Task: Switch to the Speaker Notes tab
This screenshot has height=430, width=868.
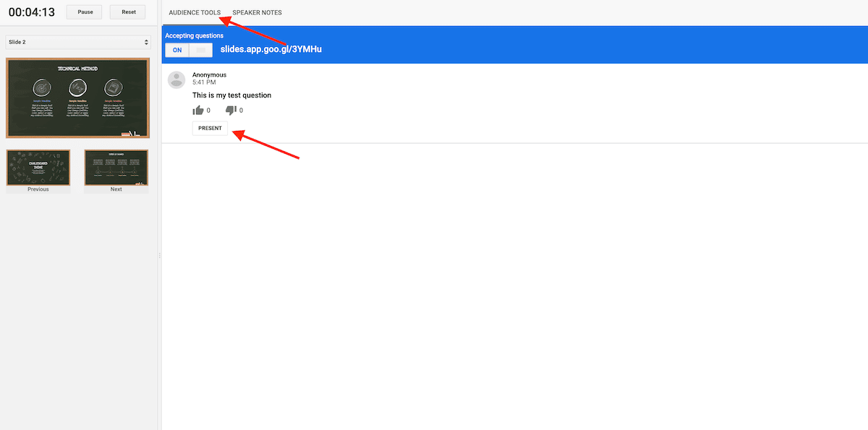Action: [x=257, y=13]
